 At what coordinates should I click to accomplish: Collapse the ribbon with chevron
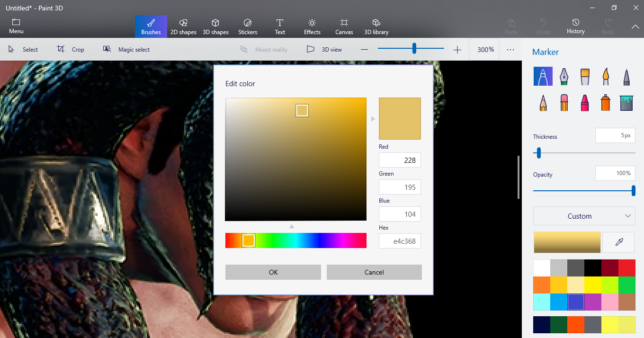(x=635, y=27)
